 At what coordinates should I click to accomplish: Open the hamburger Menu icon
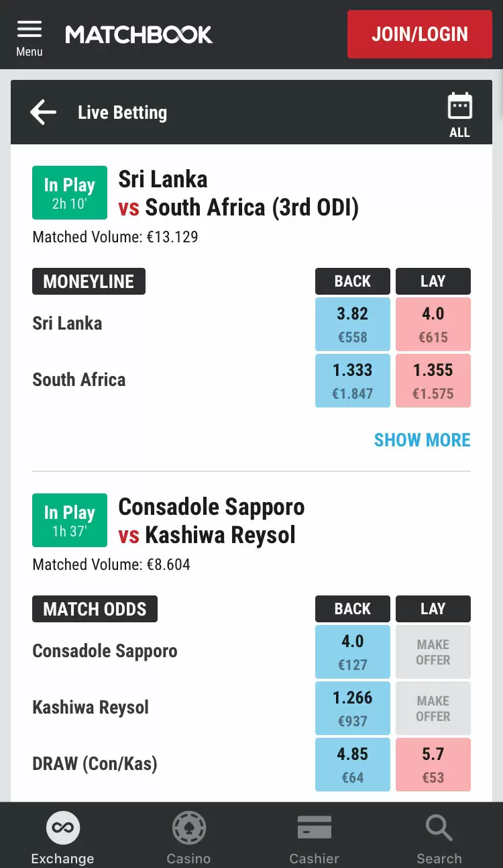tap(30, 29)
